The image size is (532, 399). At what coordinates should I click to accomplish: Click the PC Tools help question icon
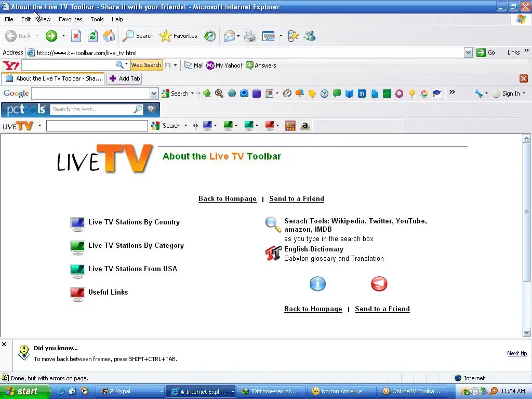[x=151, y=109]
